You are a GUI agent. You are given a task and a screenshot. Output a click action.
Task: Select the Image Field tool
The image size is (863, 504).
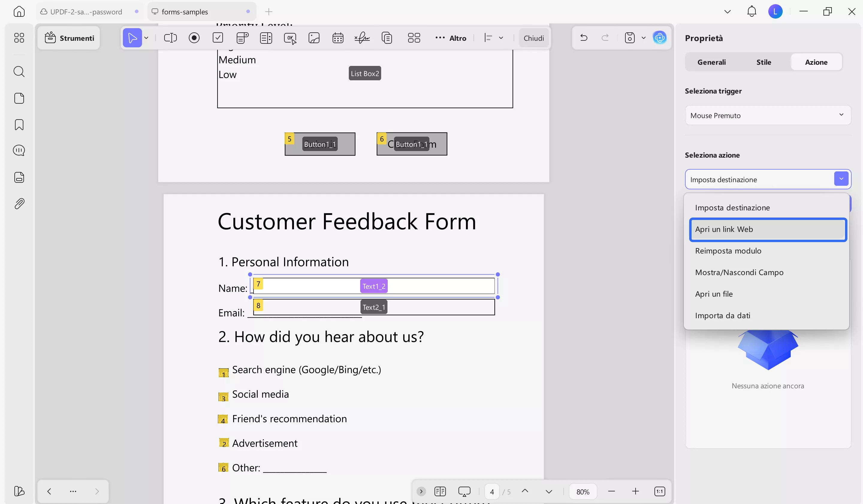pyautogui.click(x=314, y=38)
